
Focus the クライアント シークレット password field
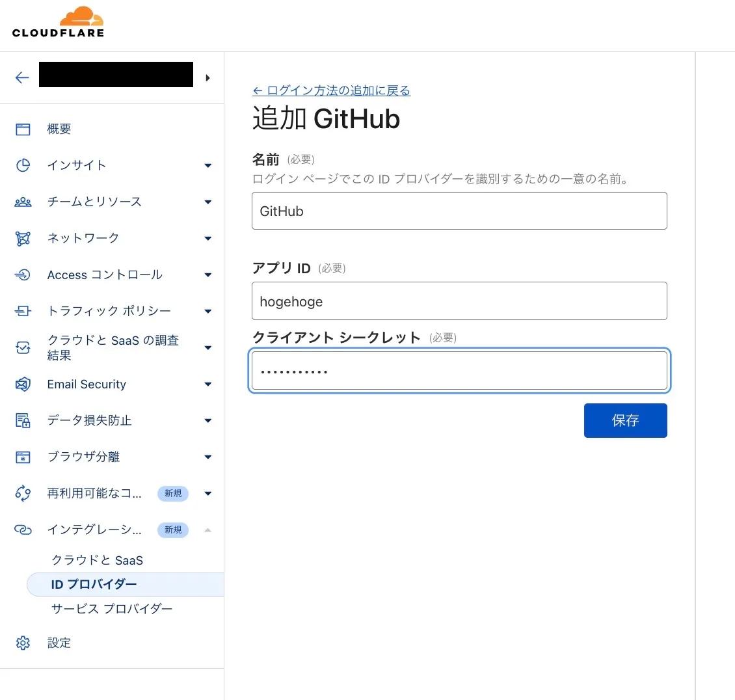(x=459, y=371)
